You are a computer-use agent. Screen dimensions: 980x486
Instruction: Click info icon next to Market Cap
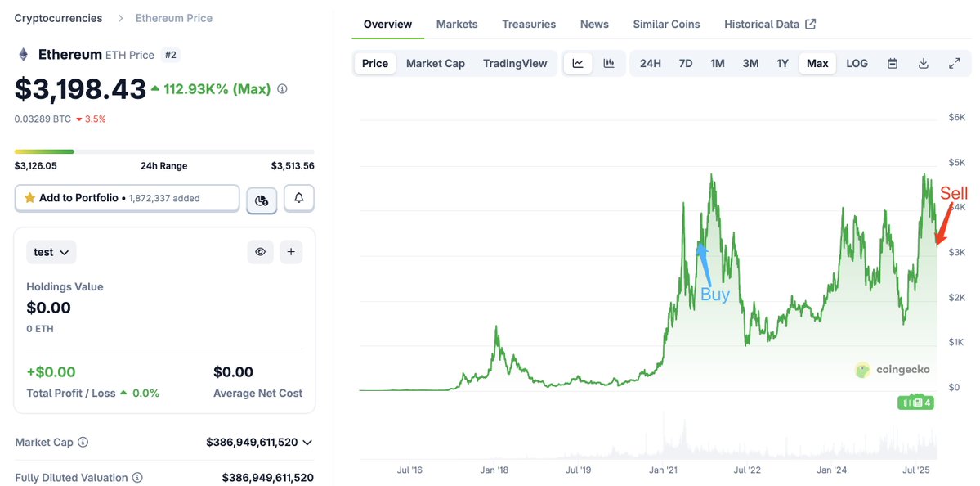point(83,443)
